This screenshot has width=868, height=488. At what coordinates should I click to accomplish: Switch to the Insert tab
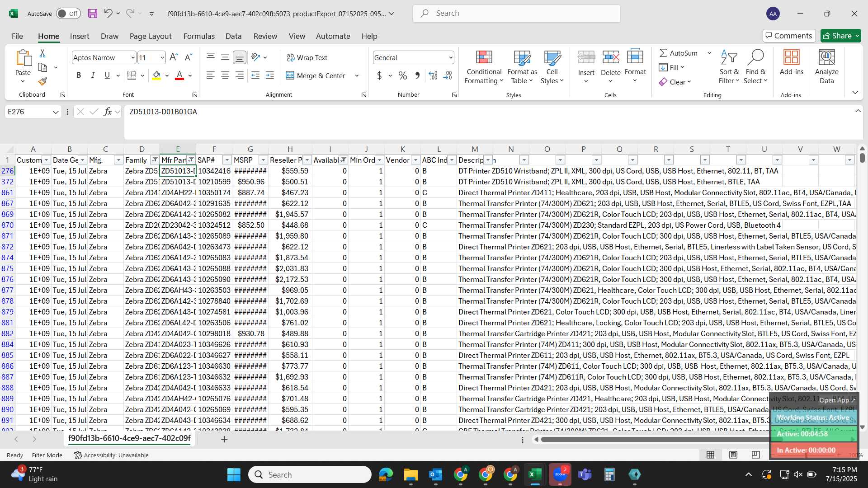(80, 36)
